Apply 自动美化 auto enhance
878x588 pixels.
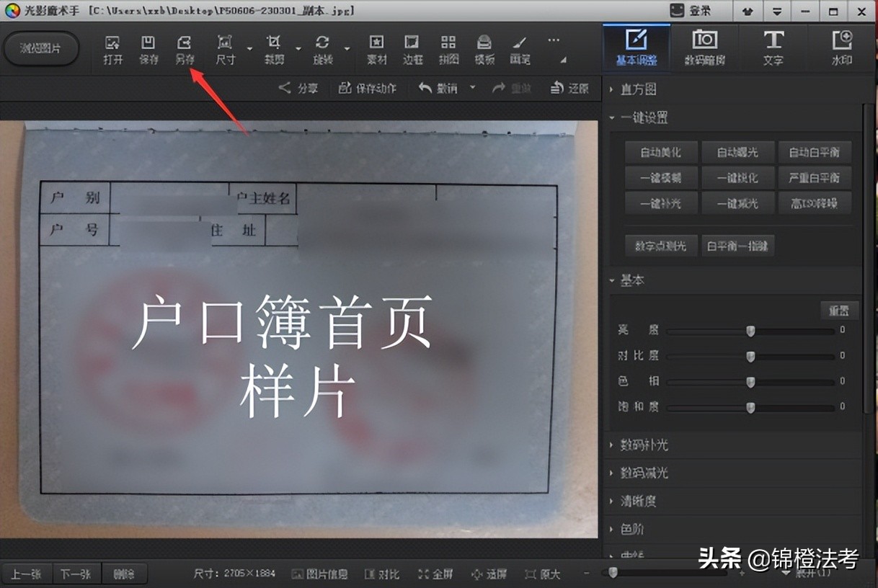(x=661, y=152)
